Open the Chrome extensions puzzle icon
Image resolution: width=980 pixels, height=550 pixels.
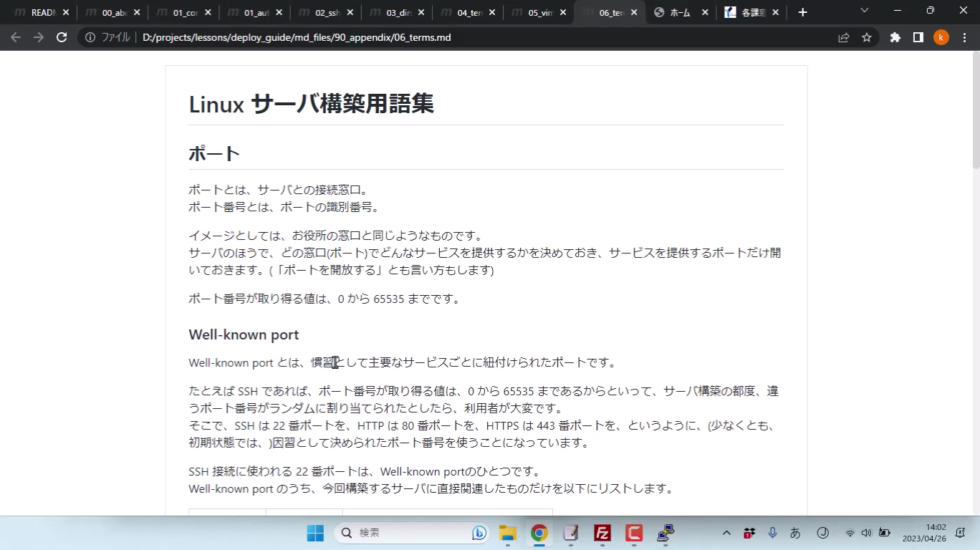[x=895, y=37]
